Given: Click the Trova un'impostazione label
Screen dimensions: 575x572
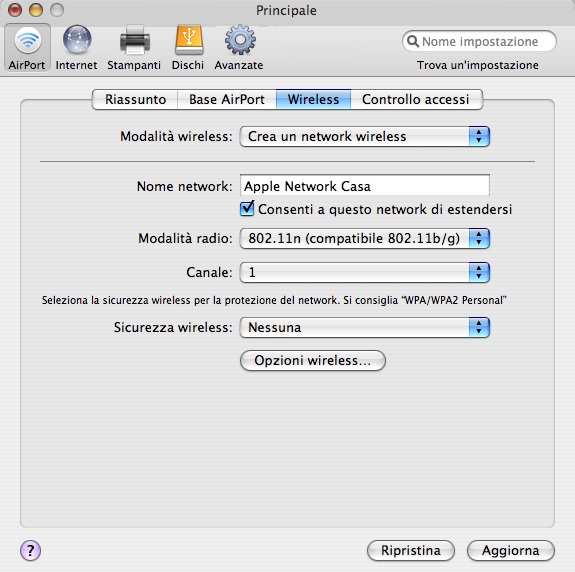Looking at the screenshot, I should pos(478,65).
